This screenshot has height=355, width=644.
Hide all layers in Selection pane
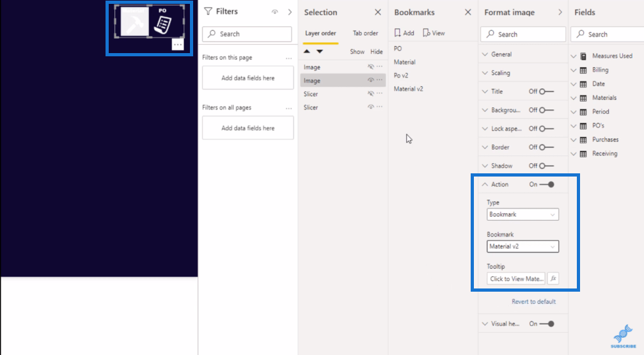pos(376,52)
